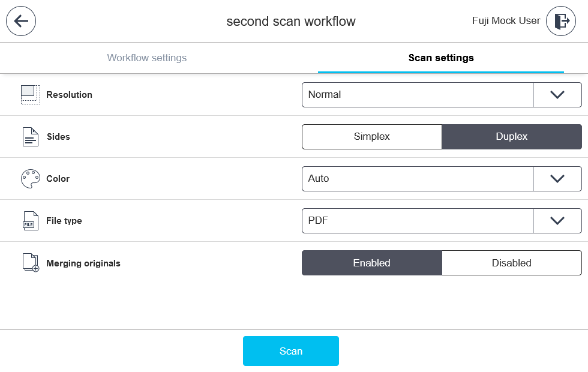The height and width of the screenshot is (372, 588).
Task: Open the Scan settings tab
Action: click(440, 58)
